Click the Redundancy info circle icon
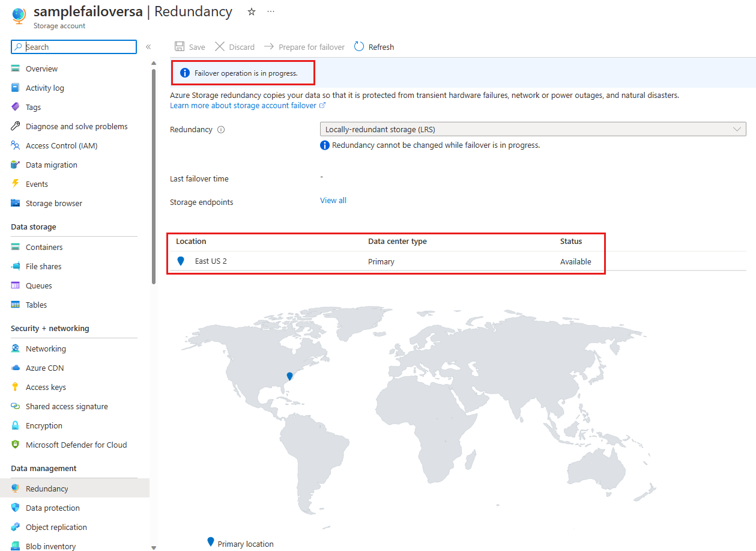756x551 pixels. point(221,130)
